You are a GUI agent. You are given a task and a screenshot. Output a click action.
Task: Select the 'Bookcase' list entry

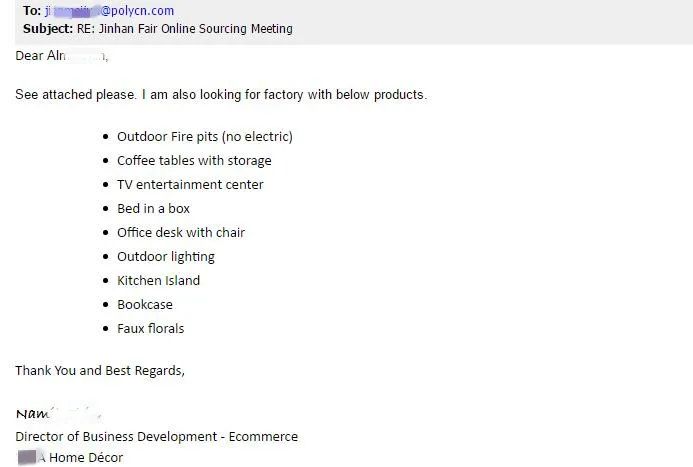pyautogui.click(x=145, y=304)
